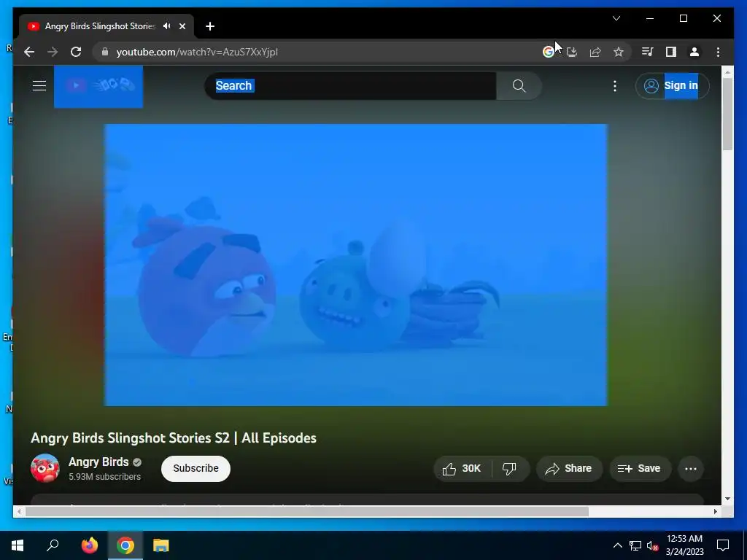This screenshot has width=747, height=560.
Task: Reload the YouTube page
Action: 76,52
